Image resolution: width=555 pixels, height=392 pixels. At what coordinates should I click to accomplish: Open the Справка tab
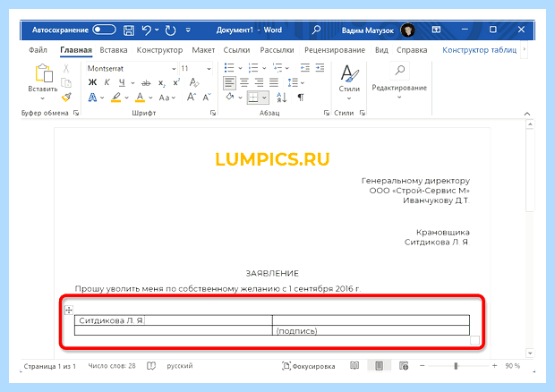pyautogui.click(x=412, y=50)
